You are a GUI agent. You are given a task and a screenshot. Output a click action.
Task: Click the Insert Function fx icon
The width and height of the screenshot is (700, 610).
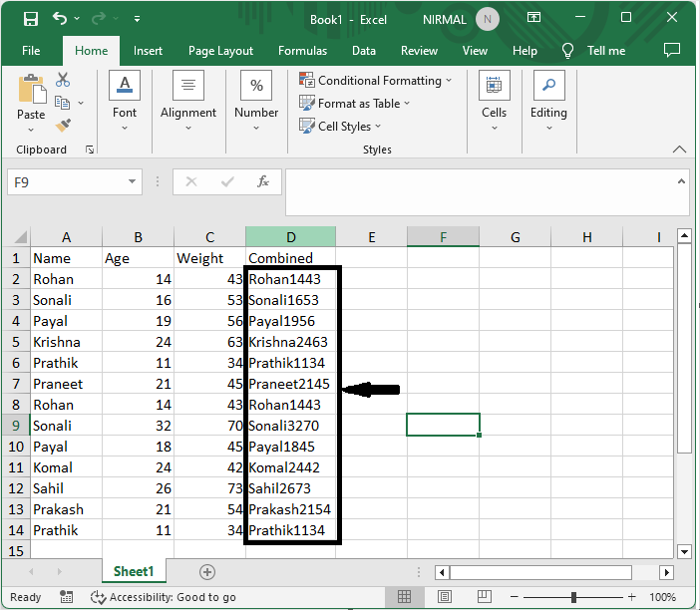pyautogui.click(x=263, y=181)
